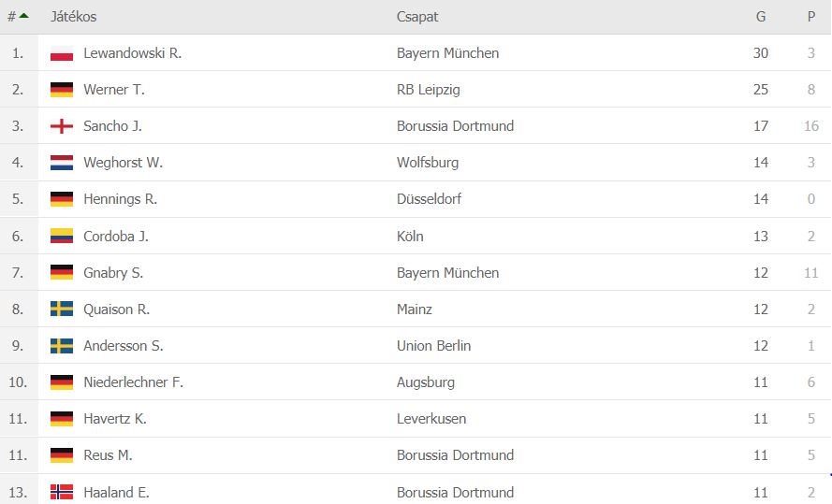
Task: Sort by the # rank column arrow
Action: click(24, 16)
